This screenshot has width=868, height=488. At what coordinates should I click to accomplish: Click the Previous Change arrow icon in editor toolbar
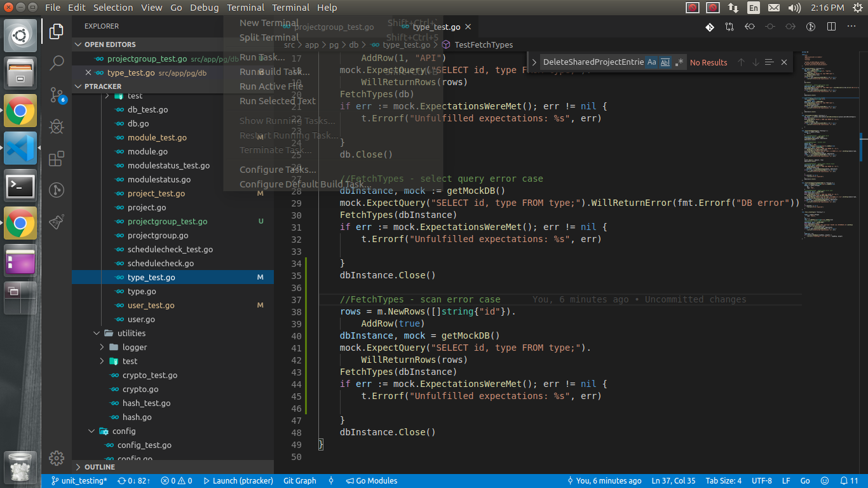point(750,27)
